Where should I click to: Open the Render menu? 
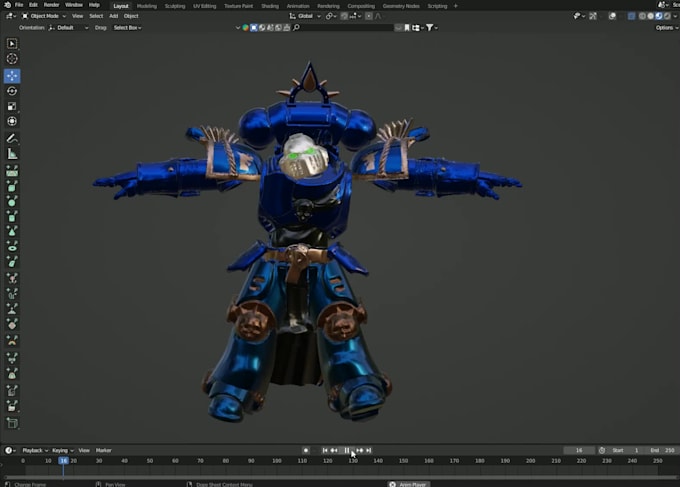(x=52, y=5)
